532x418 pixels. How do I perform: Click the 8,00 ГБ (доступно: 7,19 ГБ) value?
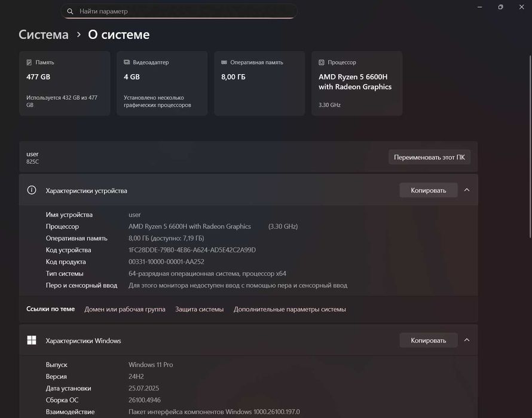tap(166, 239)
